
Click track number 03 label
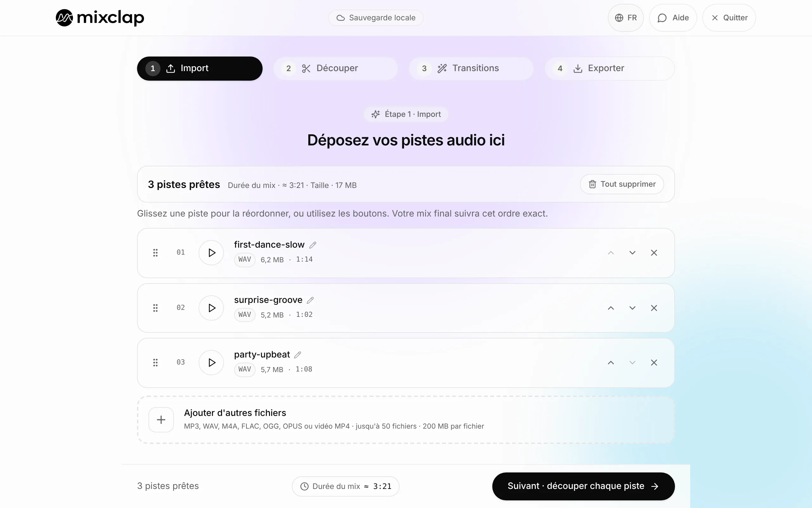click(181, 362)
